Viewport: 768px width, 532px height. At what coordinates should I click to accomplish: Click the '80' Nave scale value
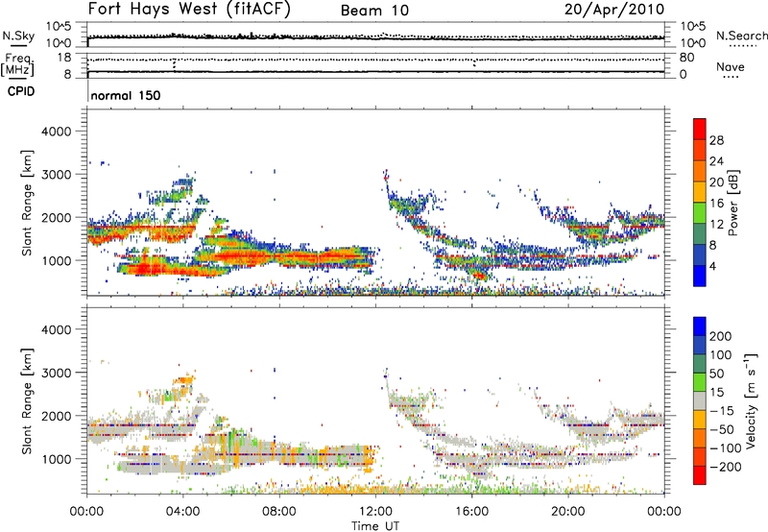(x=686, y=58)
